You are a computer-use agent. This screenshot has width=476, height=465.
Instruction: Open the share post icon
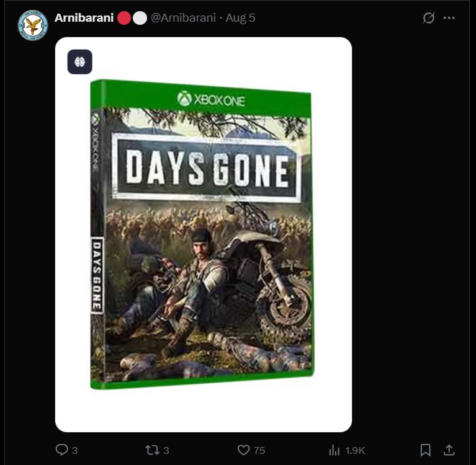(449, 450)
